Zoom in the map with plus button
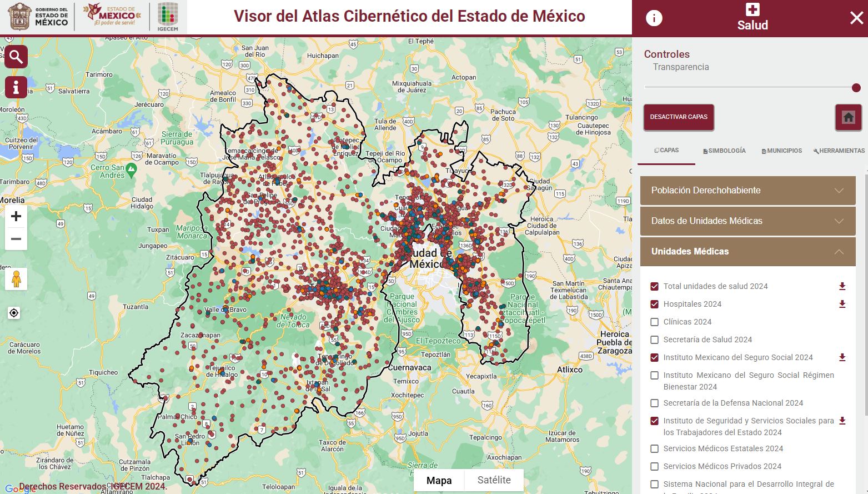The width and height of the screenshot is (868, 494). pos(16,216)
